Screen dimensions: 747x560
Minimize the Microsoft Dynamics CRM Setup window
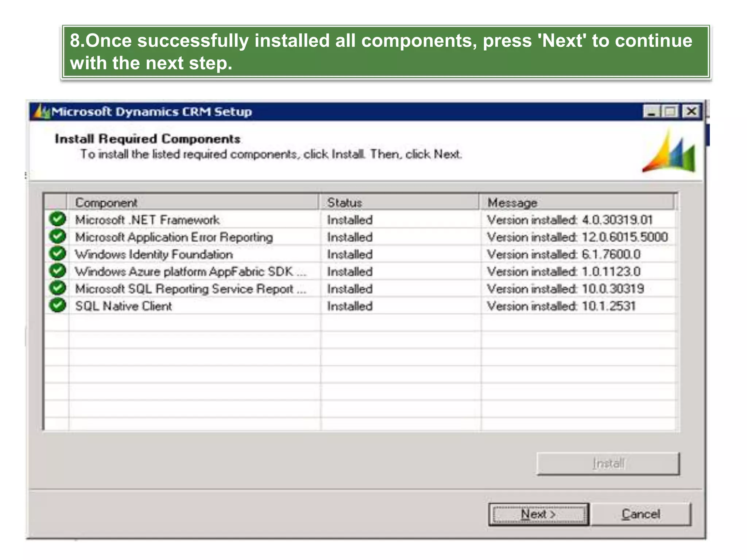651,111
